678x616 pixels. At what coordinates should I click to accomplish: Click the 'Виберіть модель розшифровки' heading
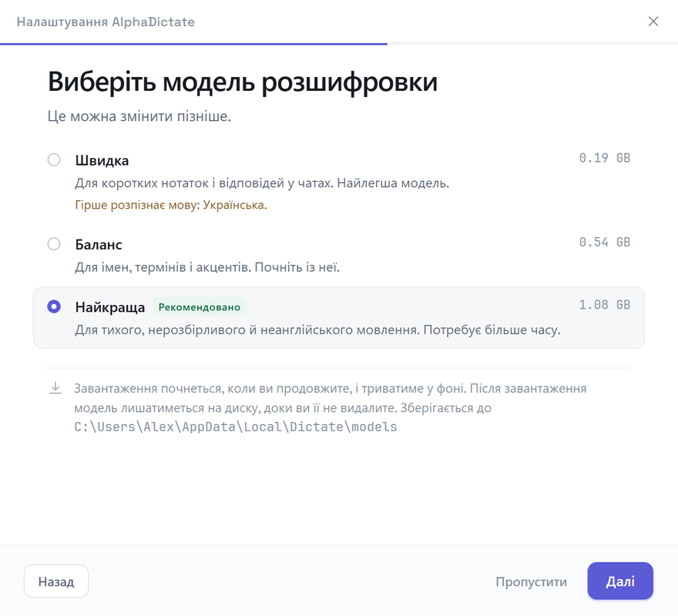pyautogui.click(x=243, y=82)
